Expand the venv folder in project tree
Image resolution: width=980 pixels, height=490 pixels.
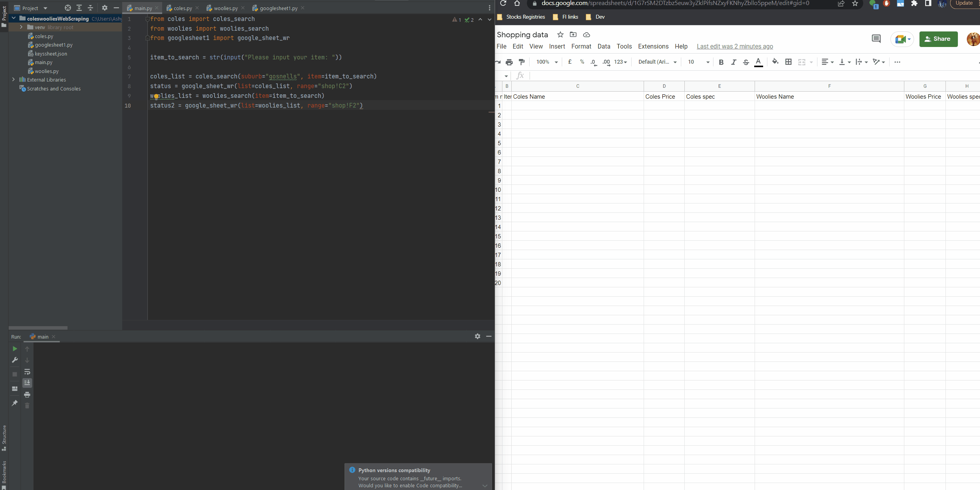(21, 27)
